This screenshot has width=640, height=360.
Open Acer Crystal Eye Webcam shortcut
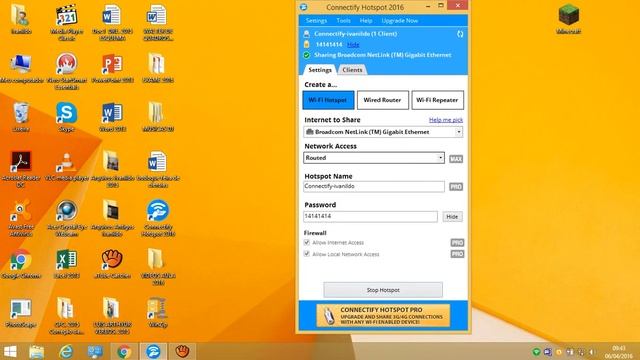click(67, 217)
